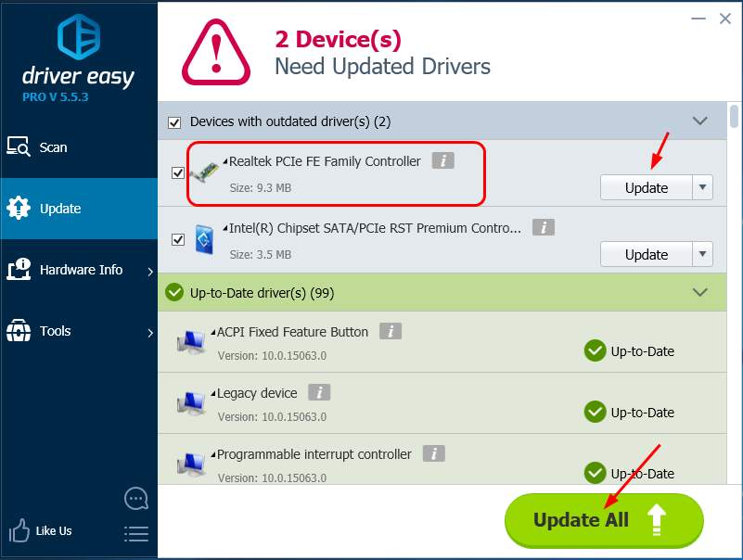Minimize the Driver Easy window

pyautogui.click(x=698, y=19)
